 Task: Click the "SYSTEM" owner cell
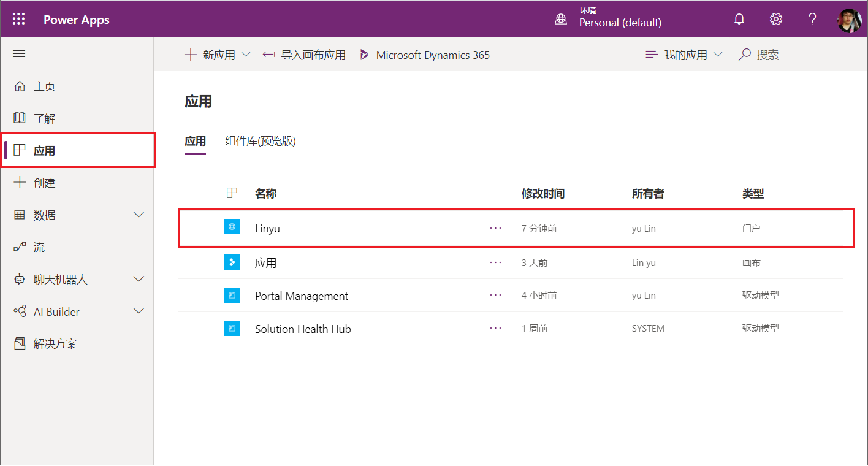coord(648,329)
